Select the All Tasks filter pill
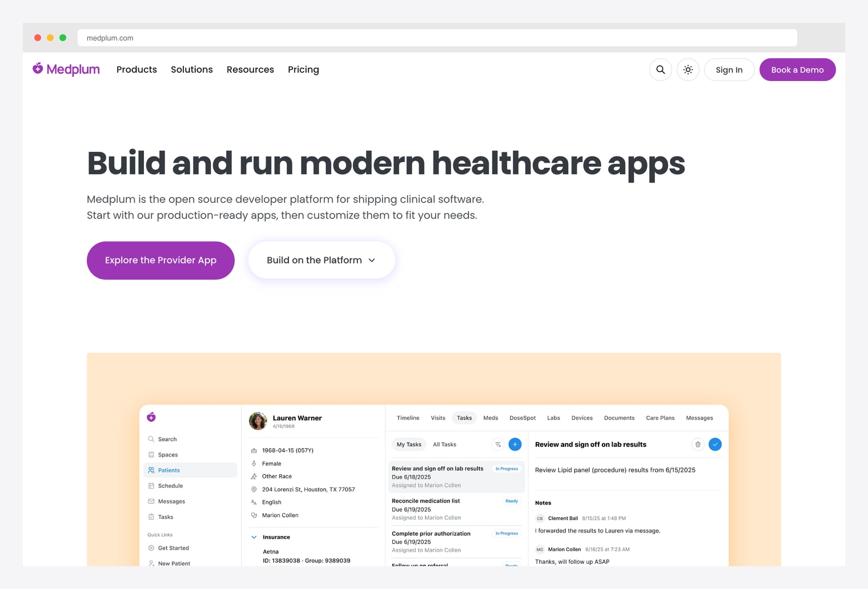This screenshot has height=589, width=868. coord(444,444)
